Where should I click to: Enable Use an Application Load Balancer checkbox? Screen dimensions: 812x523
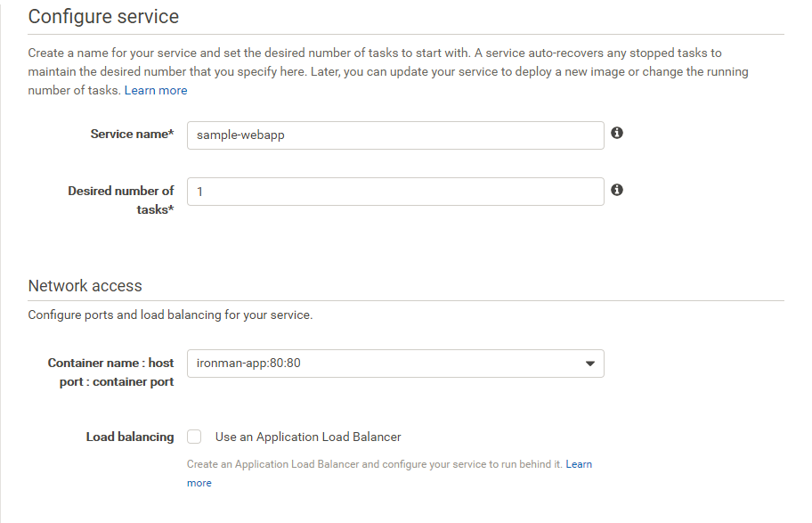(x=194, y=437)
